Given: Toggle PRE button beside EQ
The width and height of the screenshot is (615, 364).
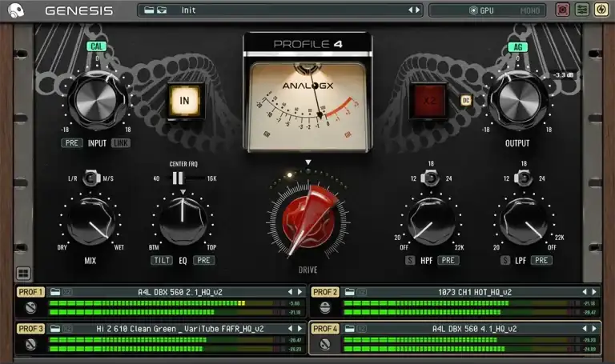Looking at the screenshot, I should [x=203, y=260].
